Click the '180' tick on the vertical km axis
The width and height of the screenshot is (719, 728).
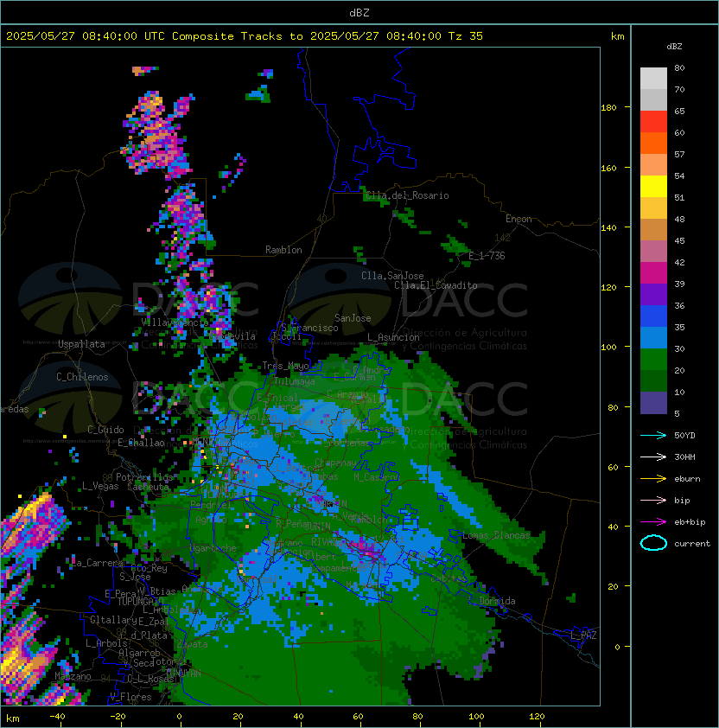[x=608, y=108]
